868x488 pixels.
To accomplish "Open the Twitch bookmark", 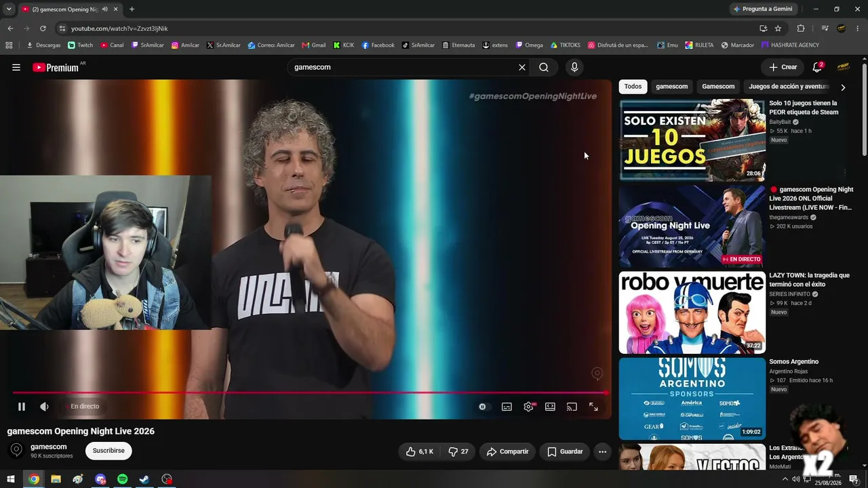I will click(81, 45).
